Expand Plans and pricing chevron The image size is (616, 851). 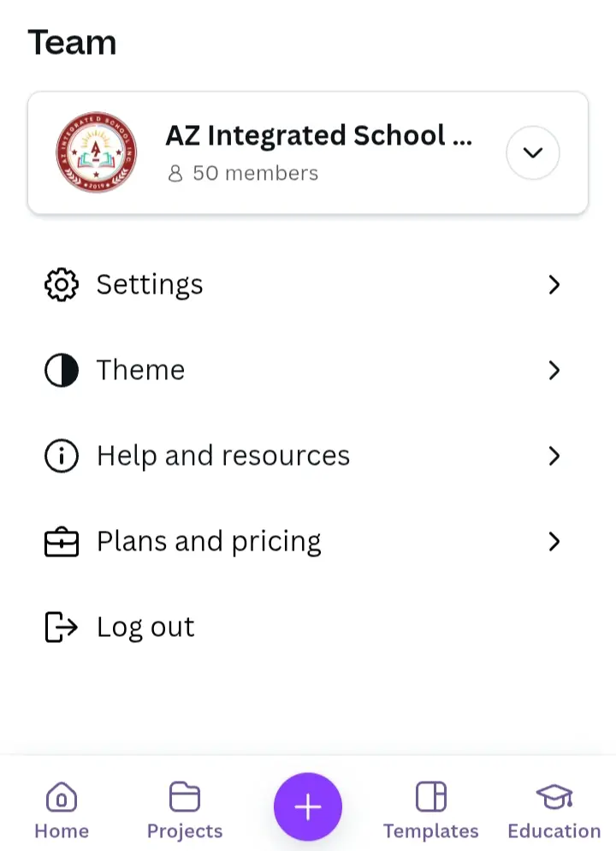[554, 542]
